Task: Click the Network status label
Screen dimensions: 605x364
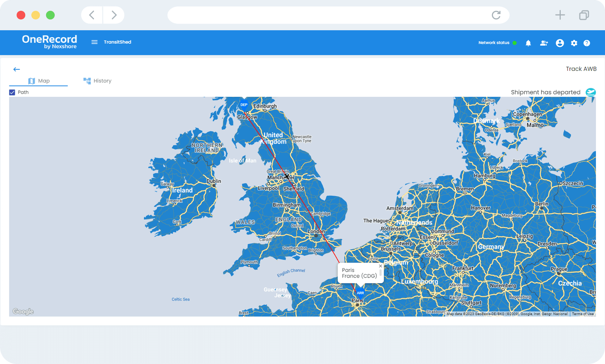Action: (x=494, y=43)
